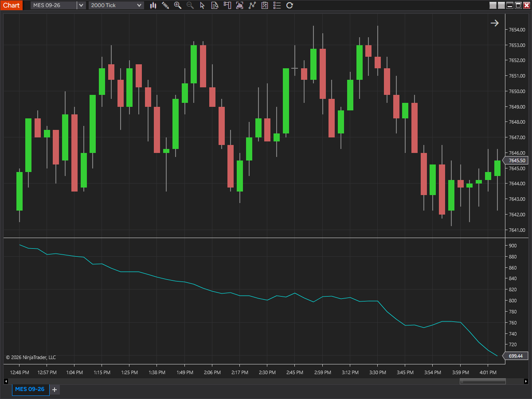
Task: Click the scroll-to-latest-bar arrow
Action: click(x=495, y=23)
